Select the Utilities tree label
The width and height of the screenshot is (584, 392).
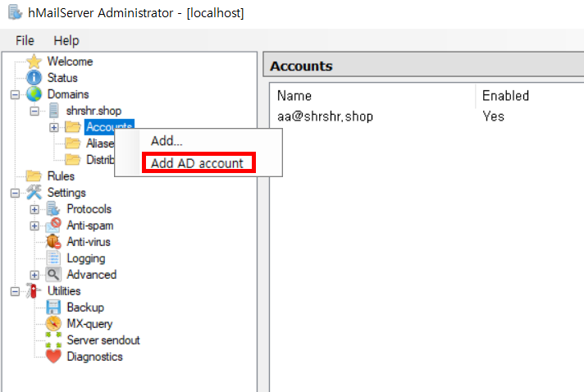(64, 291)
